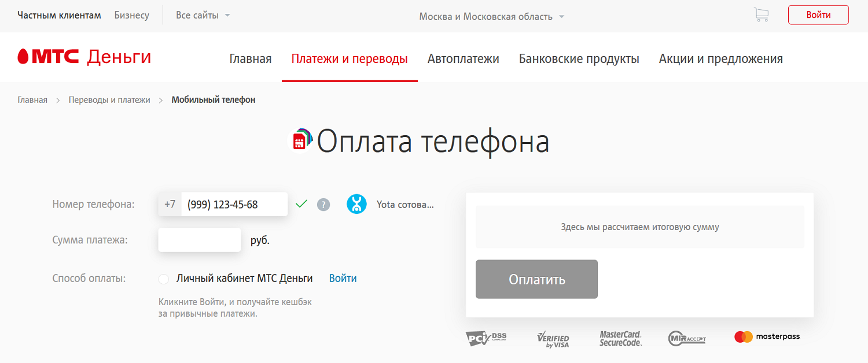Switch to Бизнесу tab
868x363 pixels.
[132, 15]
